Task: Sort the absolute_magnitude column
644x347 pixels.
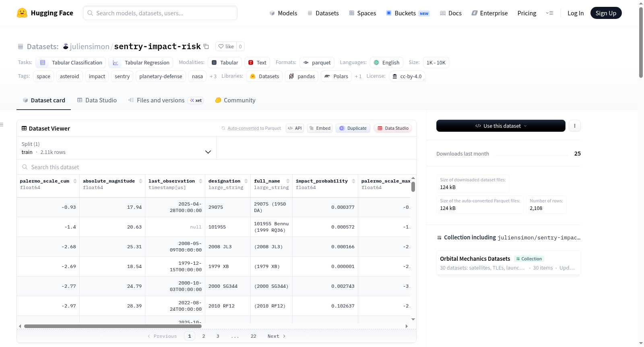Action: pyautogui.click(x=140, y=181)
